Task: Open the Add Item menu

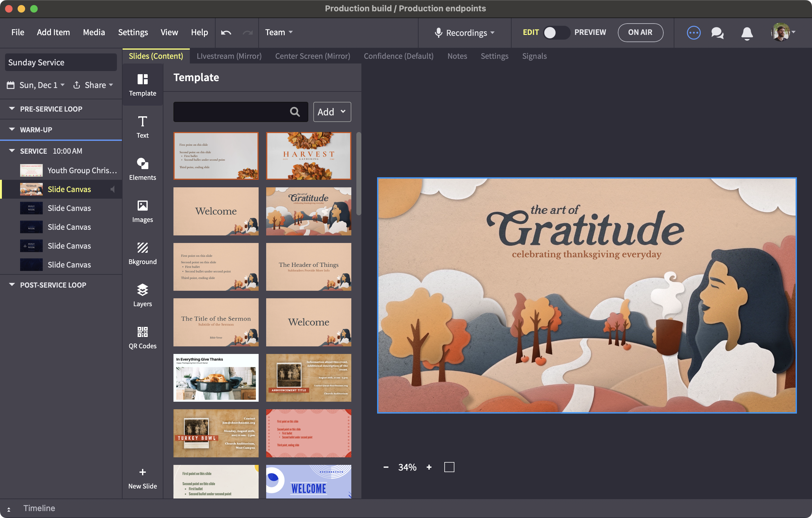Action: 53,32
